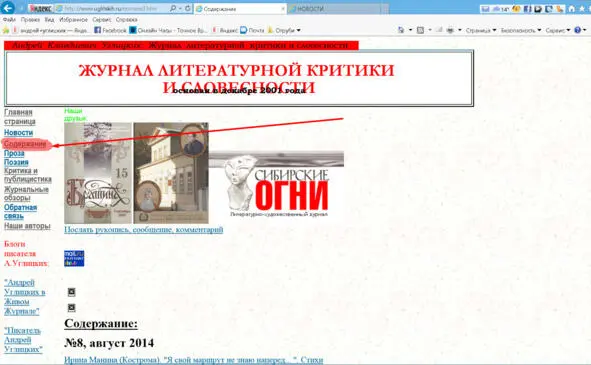Image resolution: width=591 pixels, height=365 pixels.
Task: Switch to the Содержание tab
Action: [x=240, y=9]
